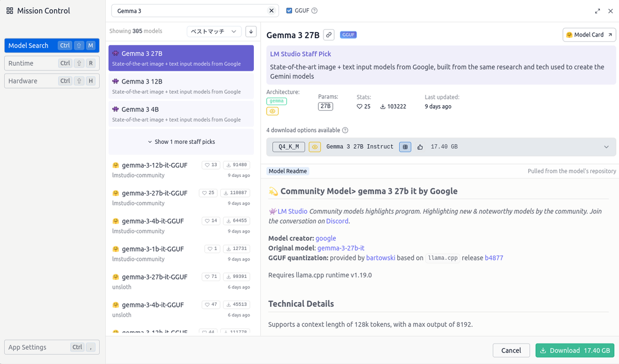Show 1 more staff picks
Screen dimensions: 619x364
click(181, 142)
